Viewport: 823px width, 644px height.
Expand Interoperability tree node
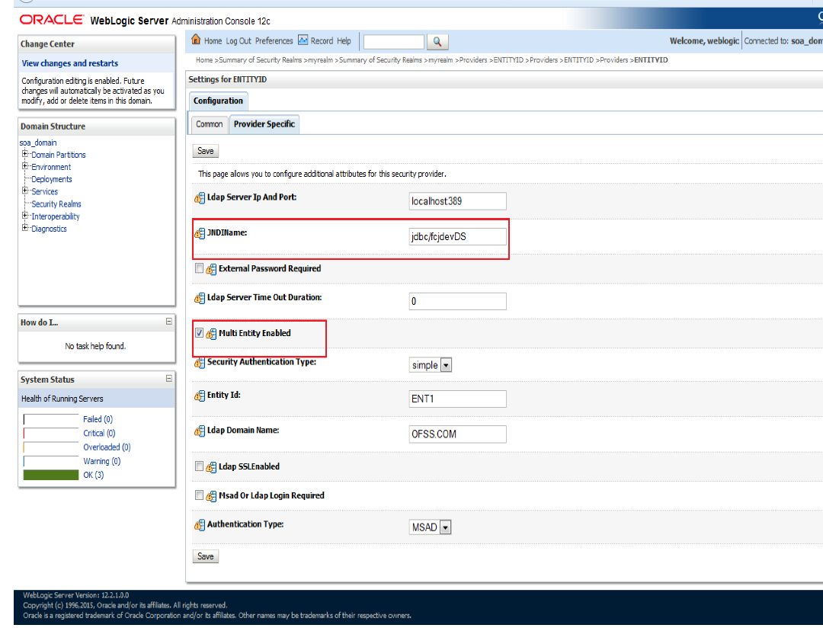tap(24, 215)
